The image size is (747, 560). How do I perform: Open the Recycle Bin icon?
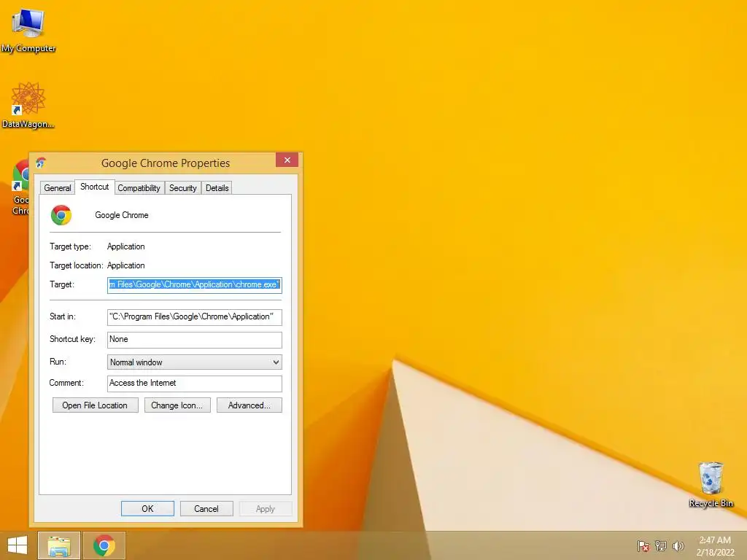pyautogui.click(x=711, y=484)
